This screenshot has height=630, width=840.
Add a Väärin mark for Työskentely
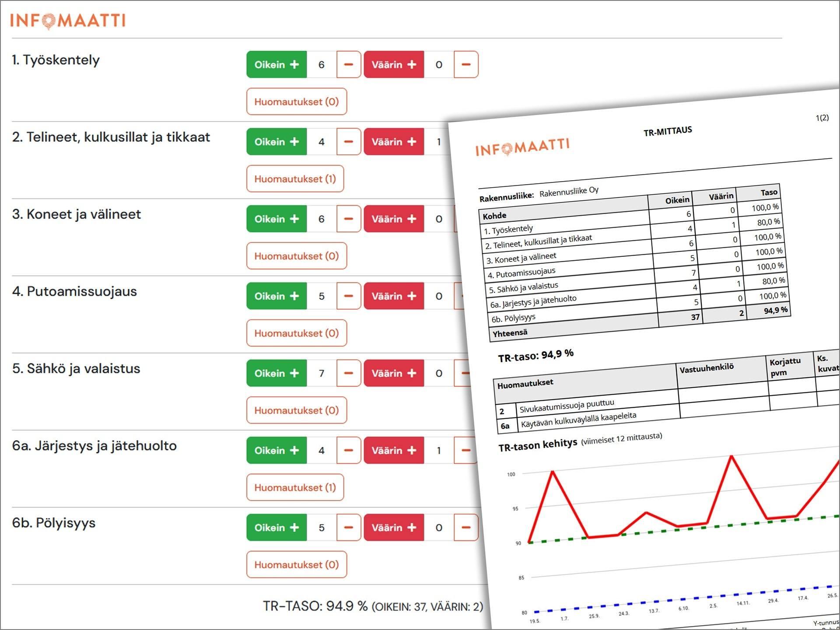(x=394, y=65)
